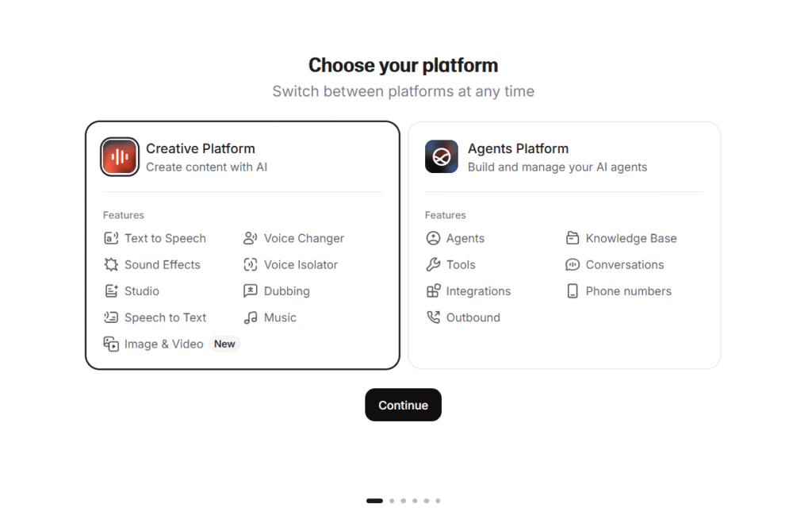This screenshot has height=523, width=812.
Task: Go to the second onboarding step dot
Action: [392, 501]
